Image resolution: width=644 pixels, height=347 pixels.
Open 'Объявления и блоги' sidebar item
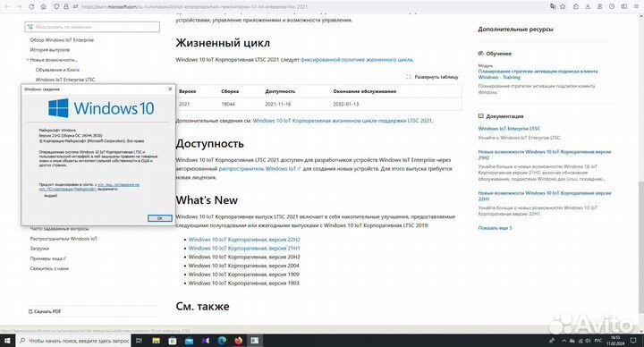tap(57, 70)
